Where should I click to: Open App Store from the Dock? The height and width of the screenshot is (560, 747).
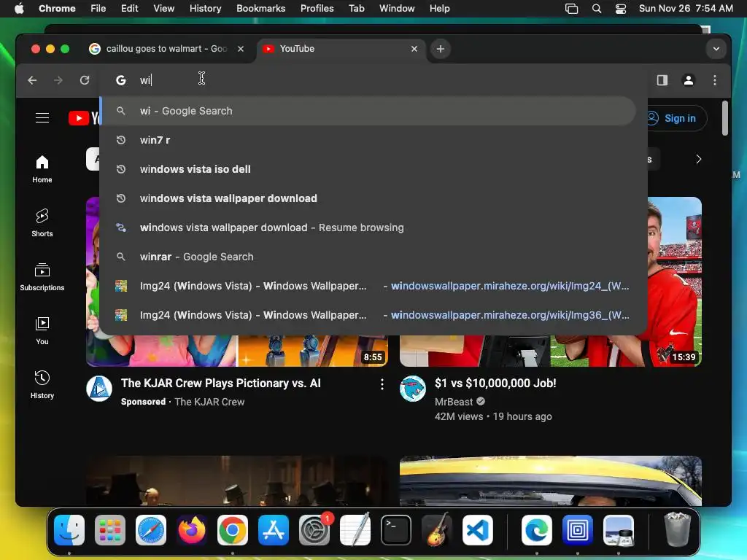click(274, 530)
